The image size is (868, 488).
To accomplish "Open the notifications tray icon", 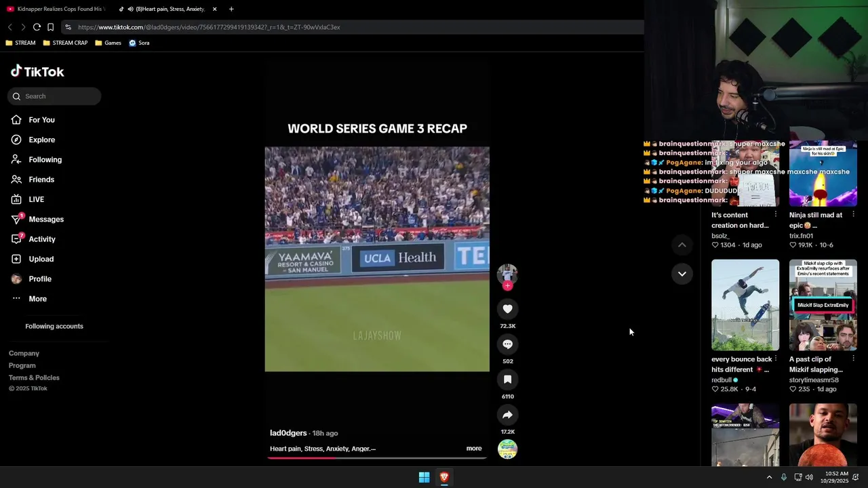I will [856, 477].
